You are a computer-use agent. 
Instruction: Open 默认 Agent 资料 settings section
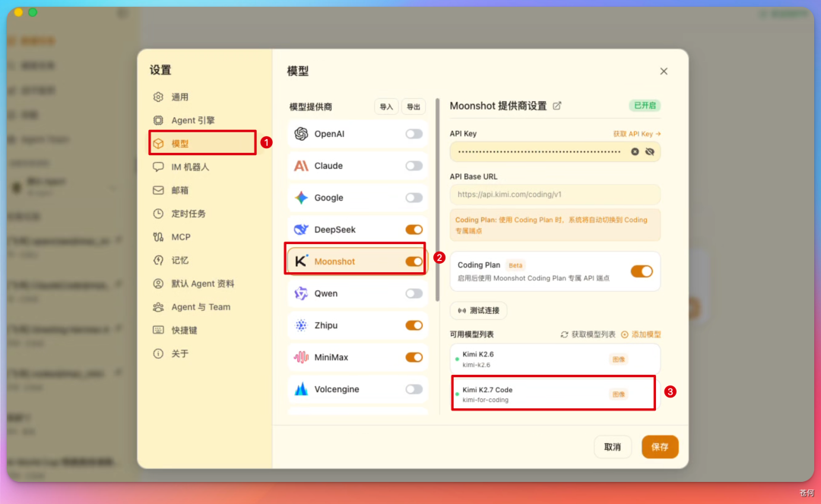pyautogui.click(x=203, y=284)
